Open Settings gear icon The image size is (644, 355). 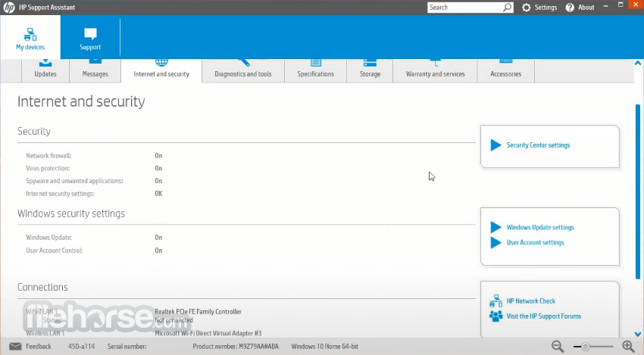[526, 8]
